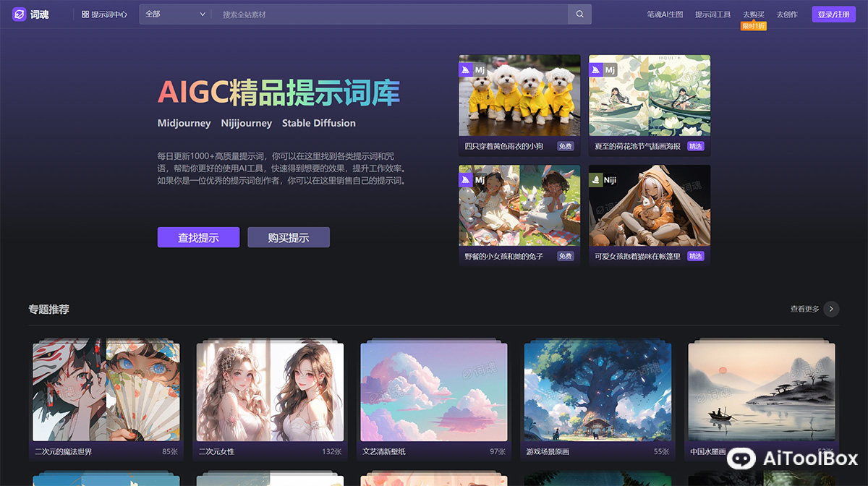
Task: Click the AIGC精品提示词库 headline
Action: click(x=278, y=92)
